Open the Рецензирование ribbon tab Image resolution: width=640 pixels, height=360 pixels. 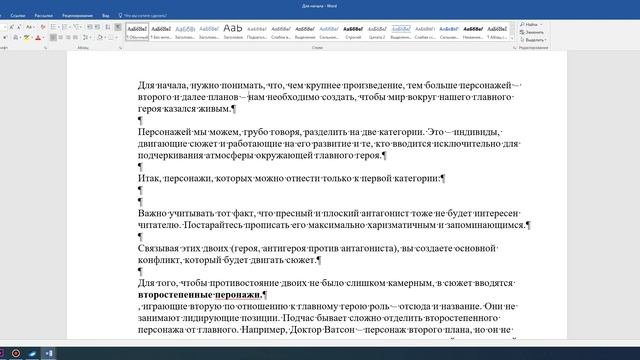77,16
